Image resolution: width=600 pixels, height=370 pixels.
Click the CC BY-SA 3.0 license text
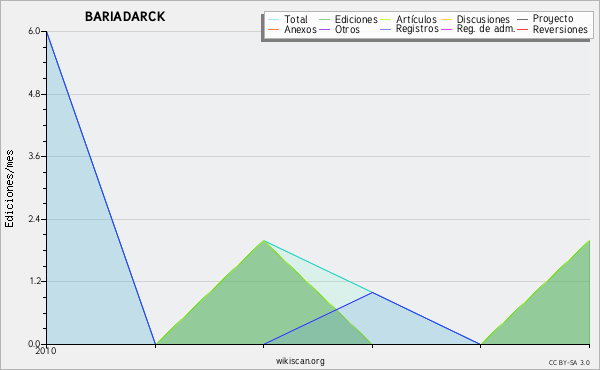pyautogui.click(x=569, y=363)
